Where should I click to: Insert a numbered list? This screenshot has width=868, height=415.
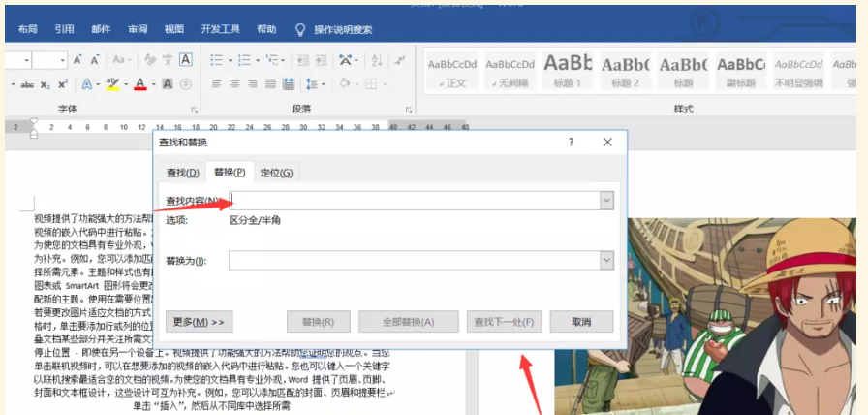[x=243, y=60]
